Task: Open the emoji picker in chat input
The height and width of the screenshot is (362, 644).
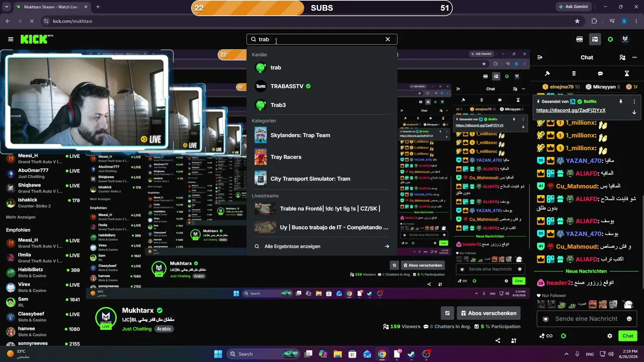Action: [x=629, y=319]
